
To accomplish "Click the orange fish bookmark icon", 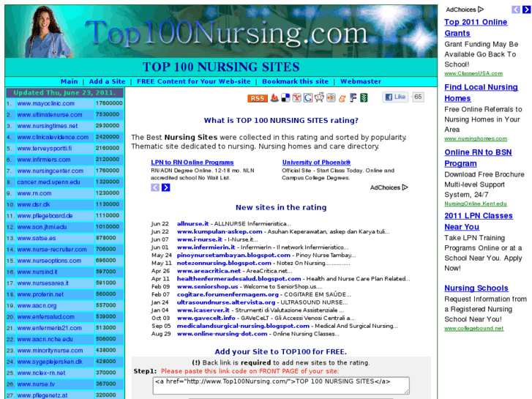I will coord(331,98).
